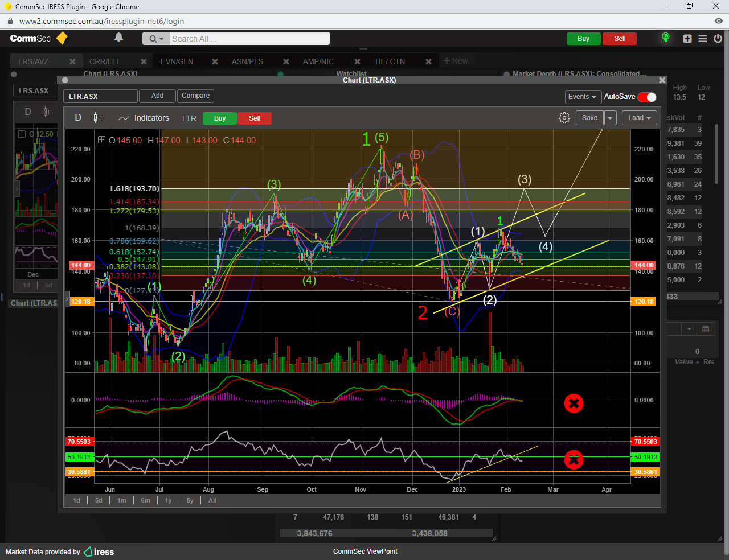Screen dimensions: 729x560
Task: Switch to the TIE/ CTN tab
Action: 390,61
